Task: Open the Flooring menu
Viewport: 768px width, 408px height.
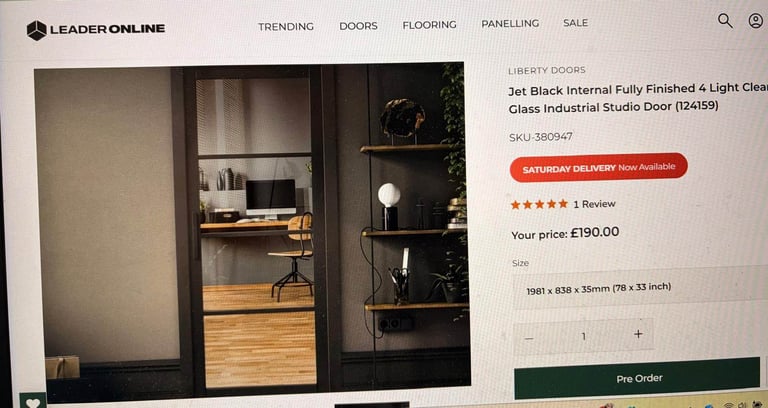Action: [429, 24]
